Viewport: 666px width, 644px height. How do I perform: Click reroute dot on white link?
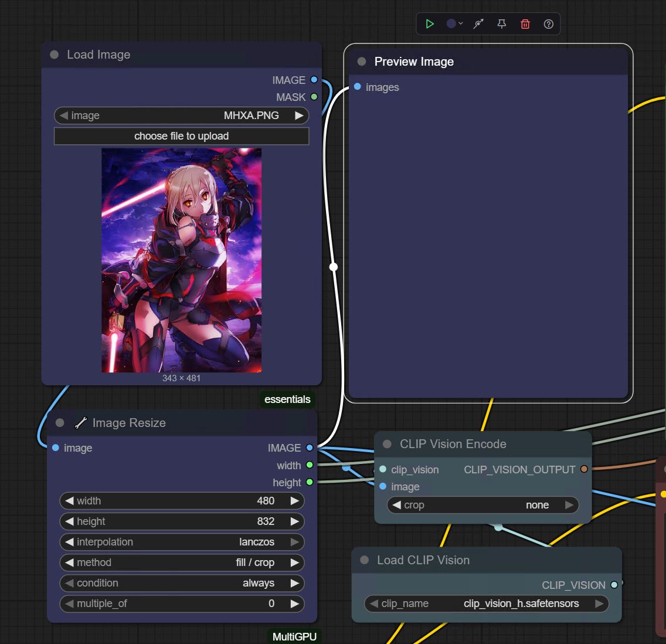click(334, 267)
